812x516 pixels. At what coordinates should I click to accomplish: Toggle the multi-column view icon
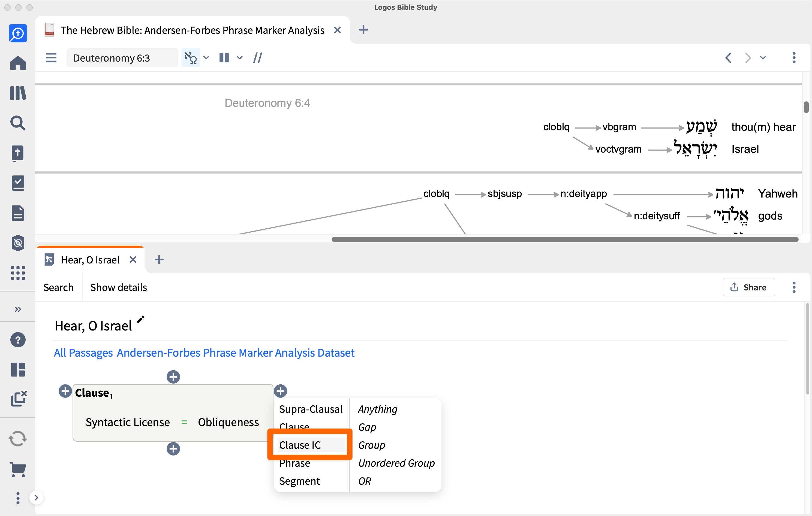[224, 58]
